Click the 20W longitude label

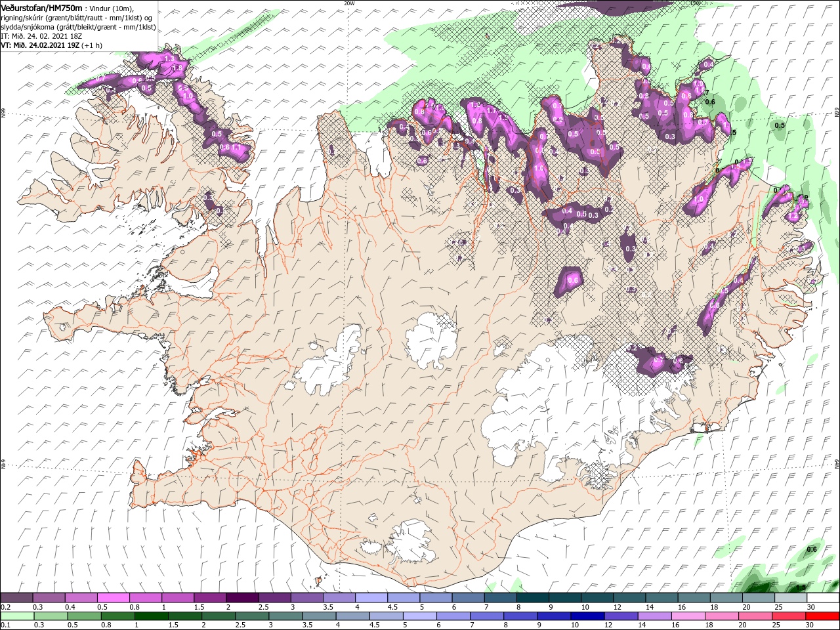pos(349,3)
